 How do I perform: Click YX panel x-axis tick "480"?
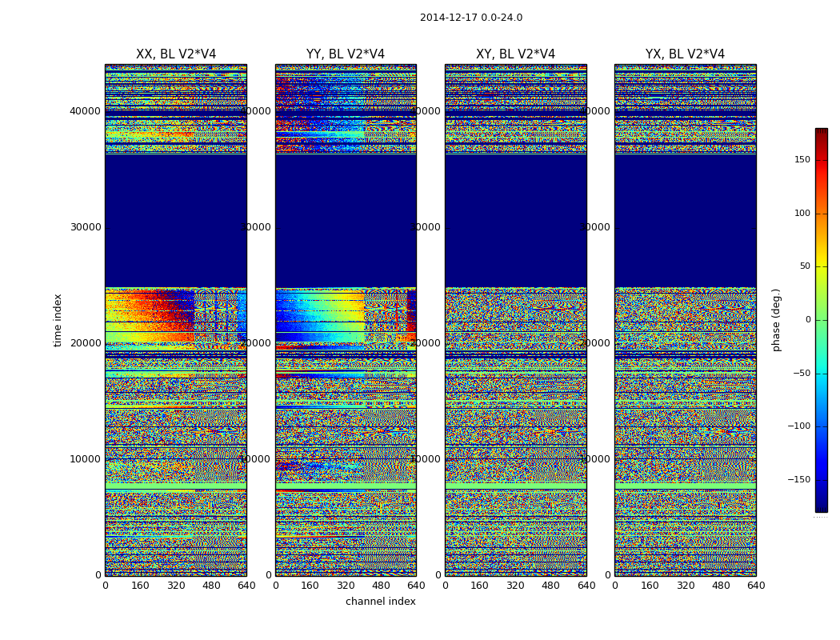click(x=721, y=586)
